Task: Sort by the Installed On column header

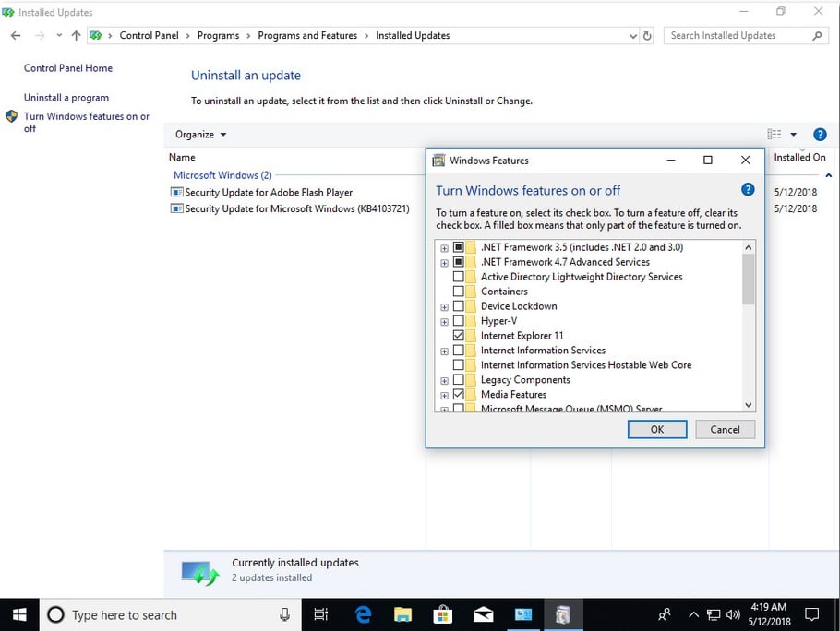Action: (x=799, y=158)
